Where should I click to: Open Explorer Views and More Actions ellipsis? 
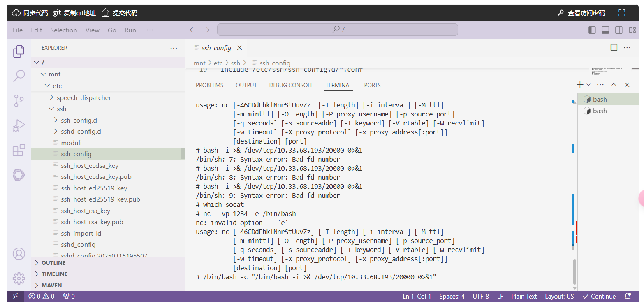click(x=174, y=48)
